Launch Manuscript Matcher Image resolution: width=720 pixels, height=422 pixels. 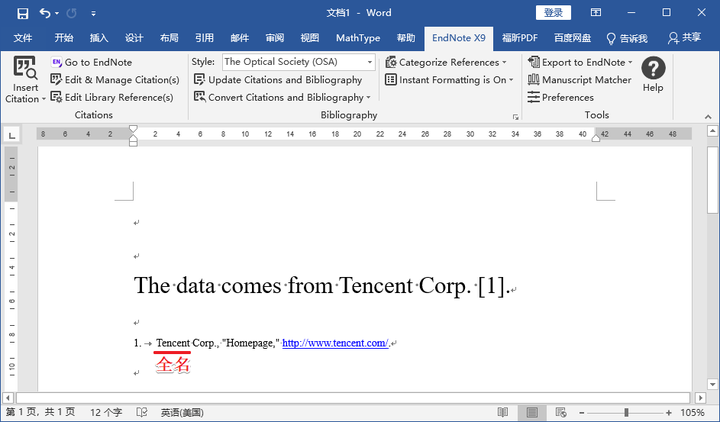click(579, 80)
